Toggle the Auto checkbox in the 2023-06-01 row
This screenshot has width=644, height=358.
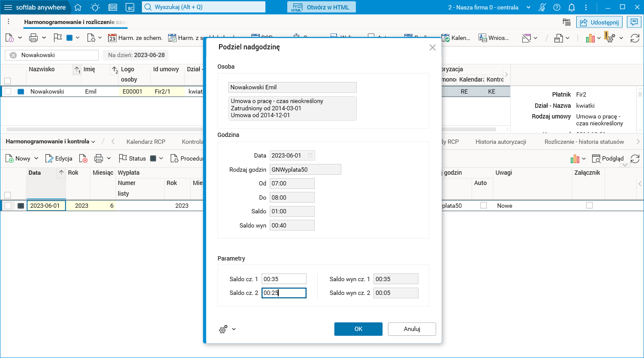pos(484,206)
